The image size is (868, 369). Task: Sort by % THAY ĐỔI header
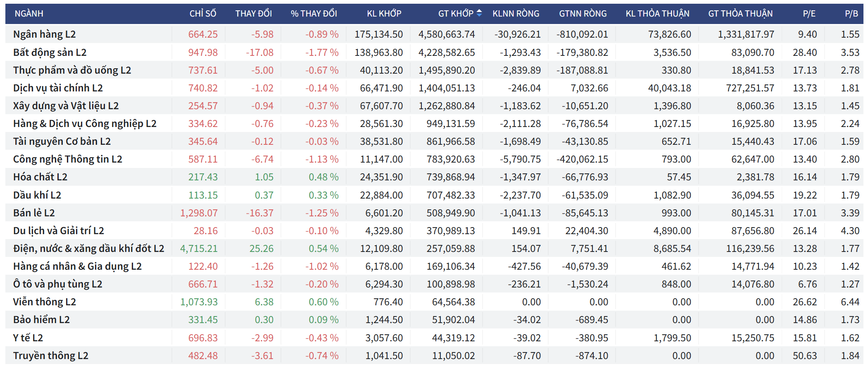[x=314, y=14]
